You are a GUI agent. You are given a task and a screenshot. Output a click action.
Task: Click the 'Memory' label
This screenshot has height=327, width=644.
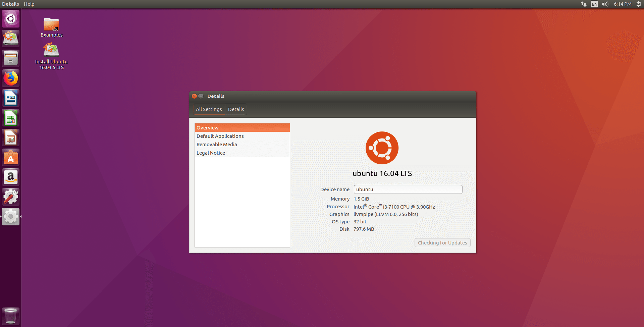[x=340, y=199]
